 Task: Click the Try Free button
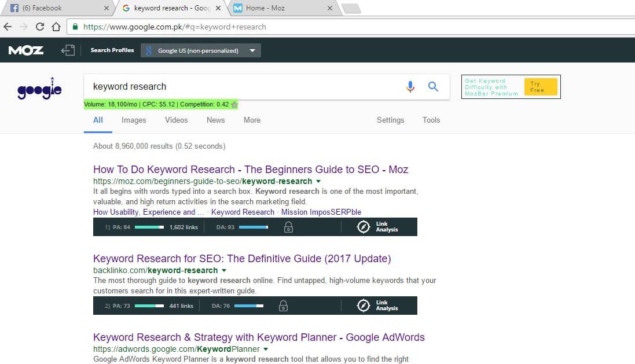(541, 87)
